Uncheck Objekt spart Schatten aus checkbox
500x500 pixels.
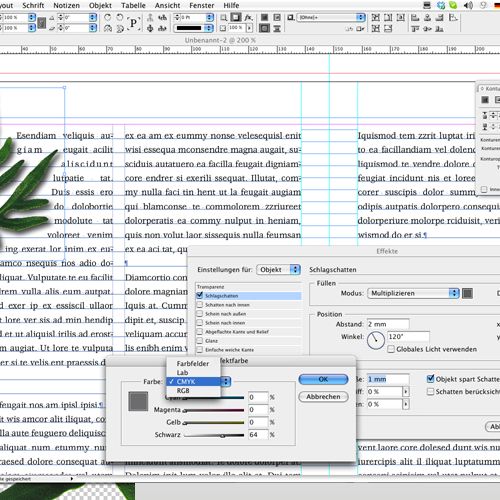pos(430,379)
